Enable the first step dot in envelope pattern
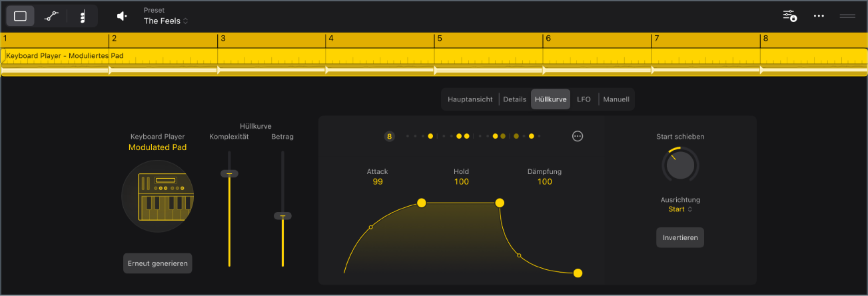868x296 pixels. [x=408, y=136]
